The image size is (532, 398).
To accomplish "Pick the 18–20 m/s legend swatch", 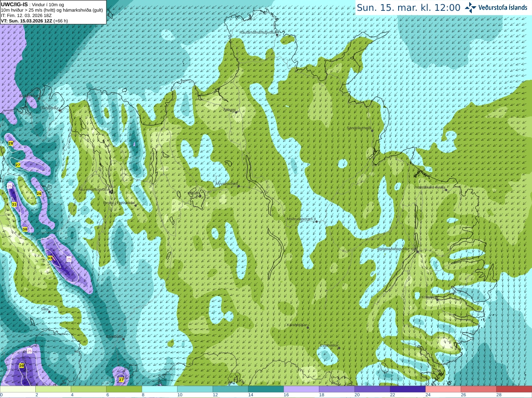I will click(x=337, y=389).
